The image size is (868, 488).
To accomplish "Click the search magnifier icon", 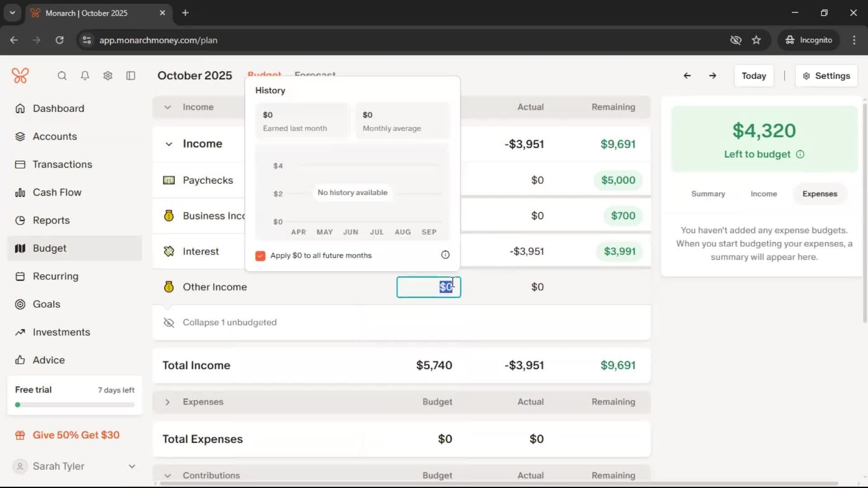I will [62, 75].
